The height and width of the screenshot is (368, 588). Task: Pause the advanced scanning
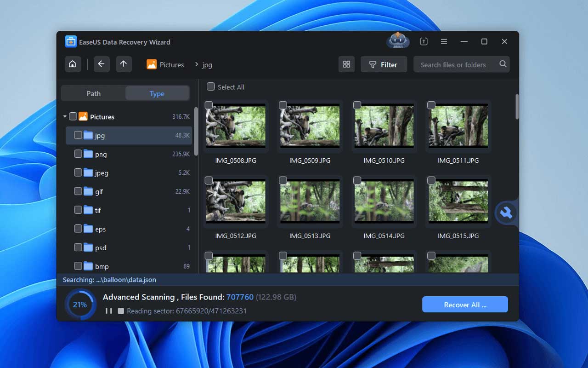point(109,311)
